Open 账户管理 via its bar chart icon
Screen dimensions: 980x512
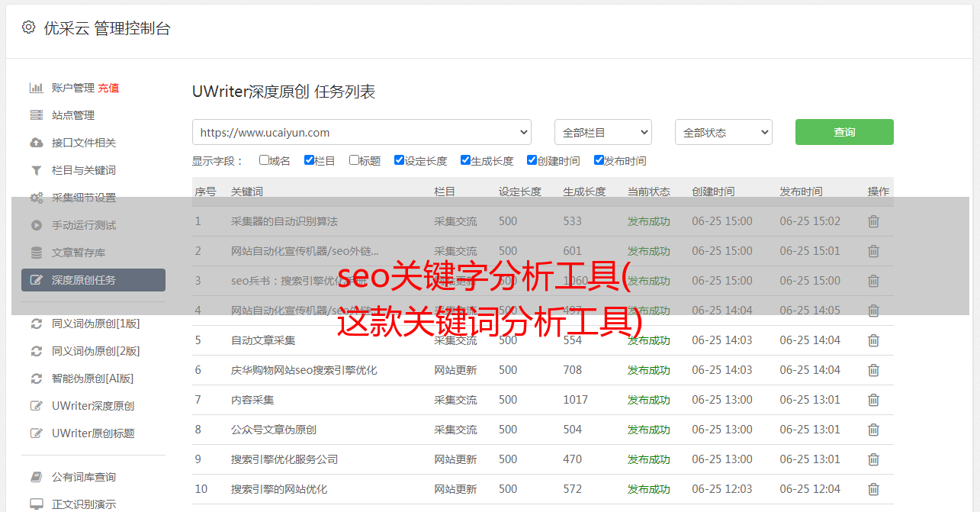coord(36,88)
